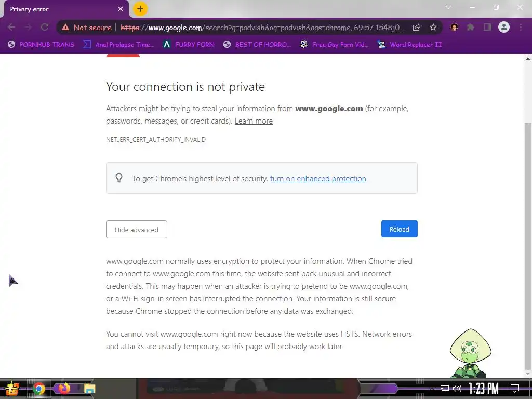Click the 'Your connection is not private' heading
Viewport: 532px width, 399px height.
185,87
